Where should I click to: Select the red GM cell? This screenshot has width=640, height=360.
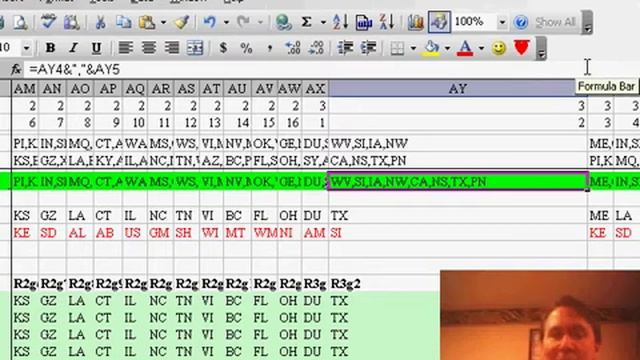(160, 233)
